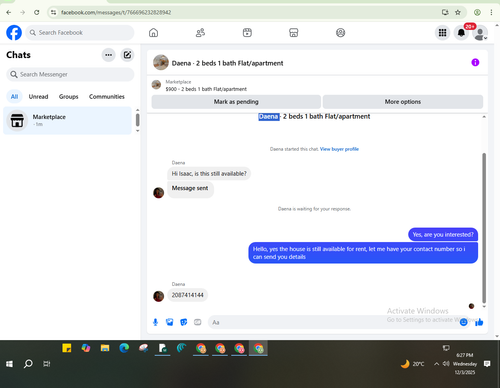Open File Explorer from taskbar
Screen dimensions: 500x388
(x=105, y=348)
